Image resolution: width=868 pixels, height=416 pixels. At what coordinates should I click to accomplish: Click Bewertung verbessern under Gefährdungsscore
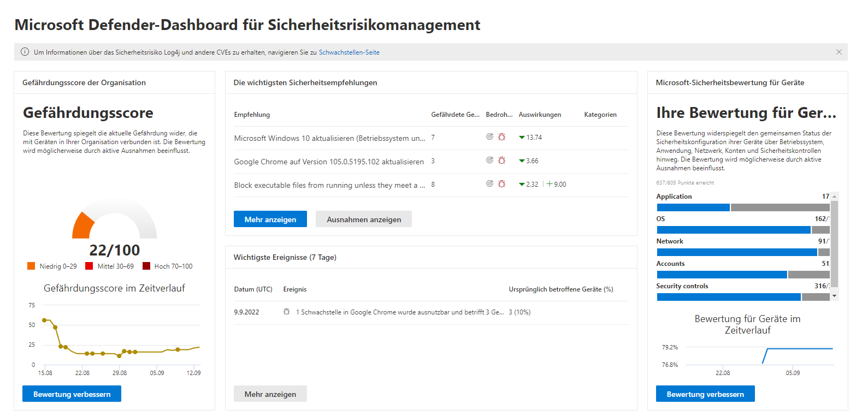coord(72,394)
